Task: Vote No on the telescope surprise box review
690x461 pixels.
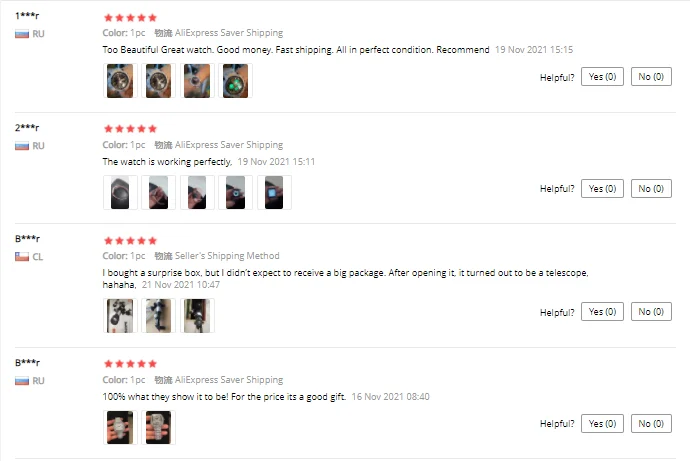Action: (651, 312)
